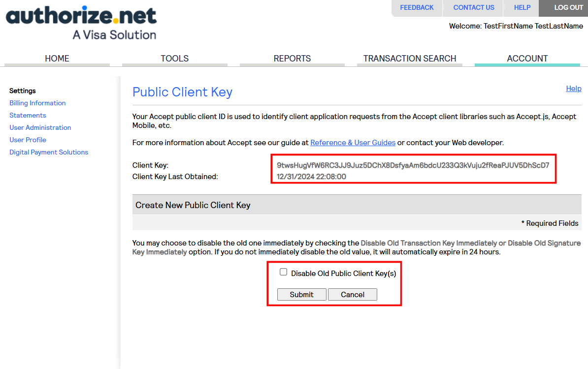Open Statements in sidebar
588x369 pixels.
[x=28, y=116]
